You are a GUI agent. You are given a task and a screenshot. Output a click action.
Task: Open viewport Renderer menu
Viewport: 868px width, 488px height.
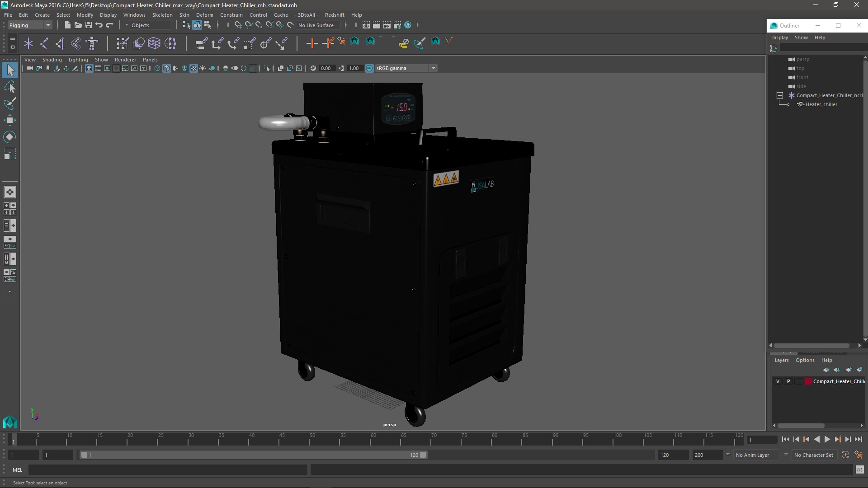tap(125, 60)
